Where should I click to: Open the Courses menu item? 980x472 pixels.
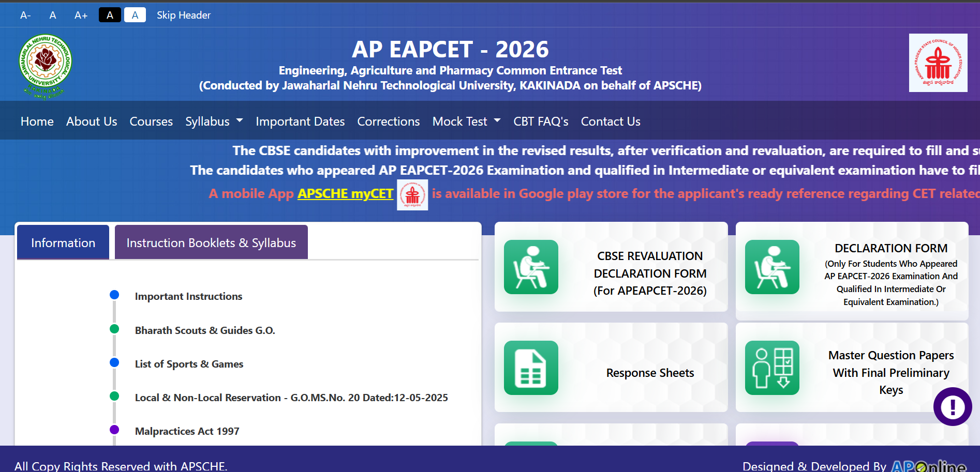point(151,121)
